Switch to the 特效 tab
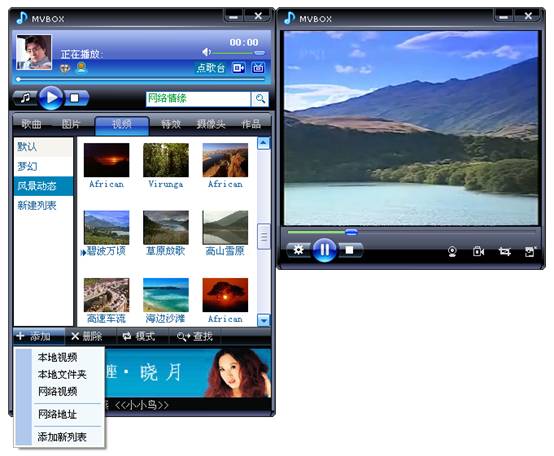 (x=171, y=124)
